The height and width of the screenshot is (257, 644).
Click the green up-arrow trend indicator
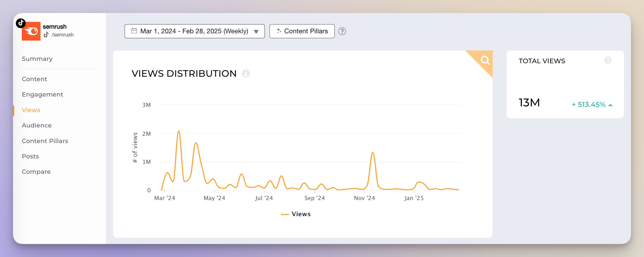click(x=611, y=105)
